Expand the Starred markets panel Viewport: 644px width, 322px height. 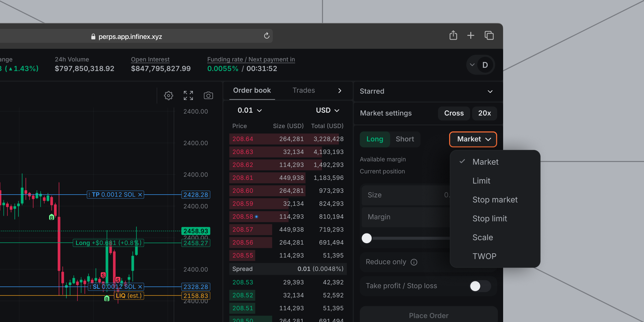tap(490, 91)
